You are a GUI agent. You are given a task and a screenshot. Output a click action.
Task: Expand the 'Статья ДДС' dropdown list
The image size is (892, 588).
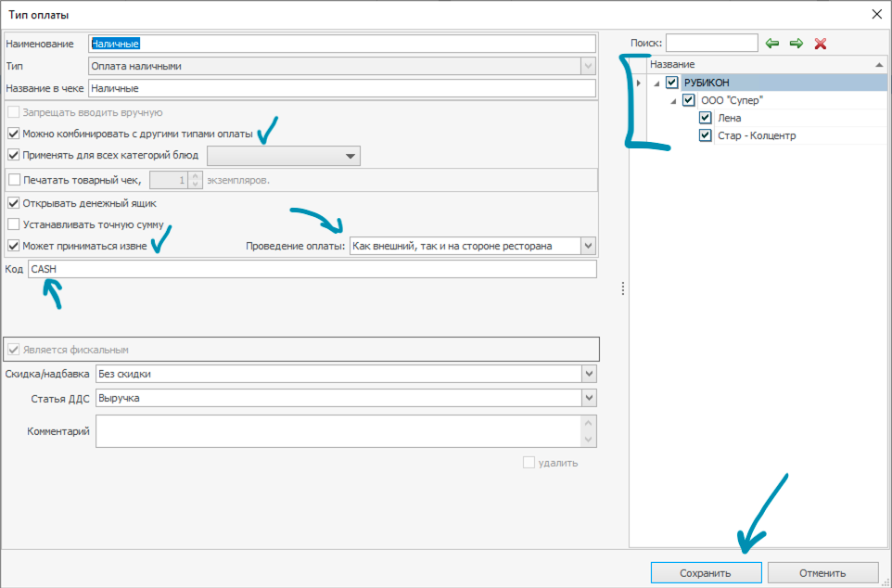pyautogui.click(x=588, y=398)
